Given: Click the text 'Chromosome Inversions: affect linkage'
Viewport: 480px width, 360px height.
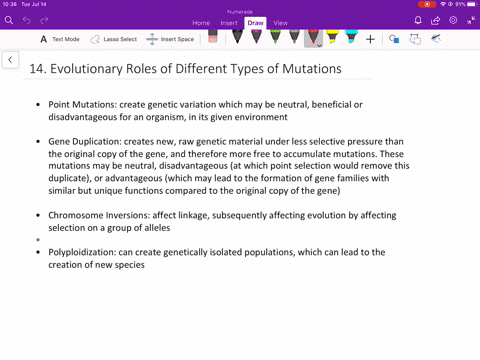Looking at the screenshot, I should pyautogui.click(x=128, y=215).
